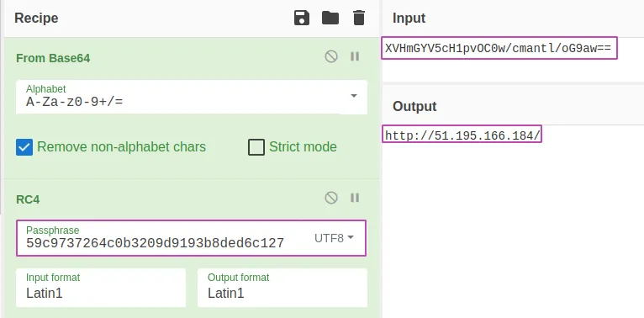Change passphrase encoding from UTF8
This screenshot has height=318, width=644.
click(334, 238)
